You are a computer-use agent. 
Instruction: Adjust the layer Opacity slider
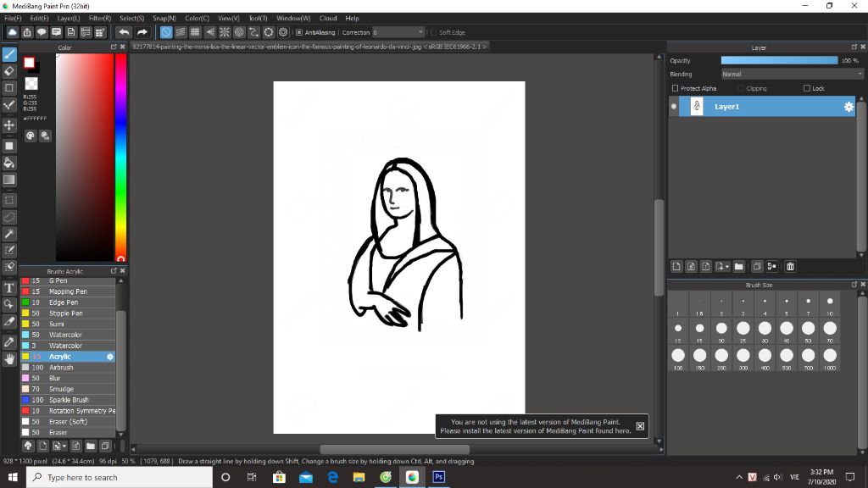(780, 61)
